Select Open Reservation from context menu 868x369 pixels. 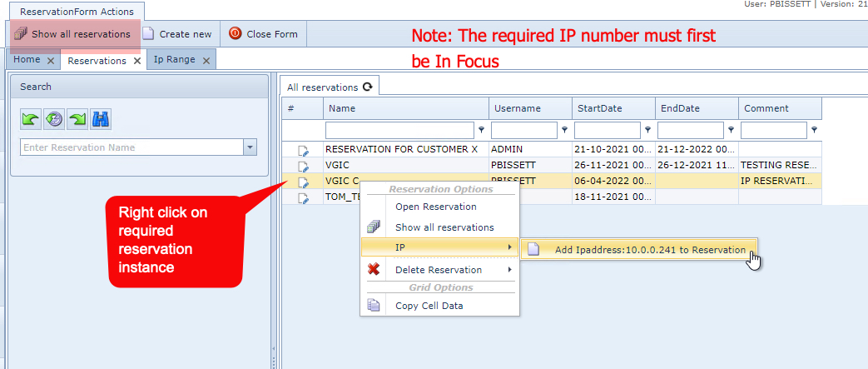(435, 207)
